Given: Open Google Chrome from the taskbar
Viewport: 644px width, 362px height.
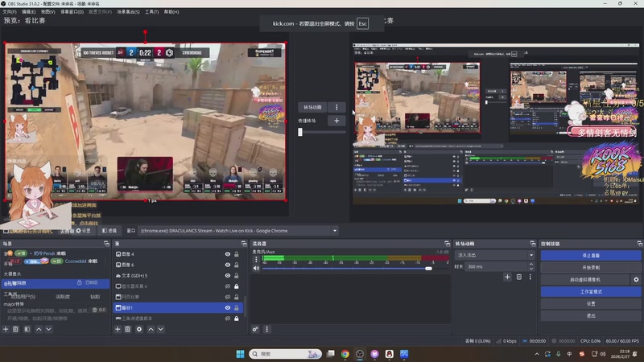Looking at the screenshot, I should (345, 354).
